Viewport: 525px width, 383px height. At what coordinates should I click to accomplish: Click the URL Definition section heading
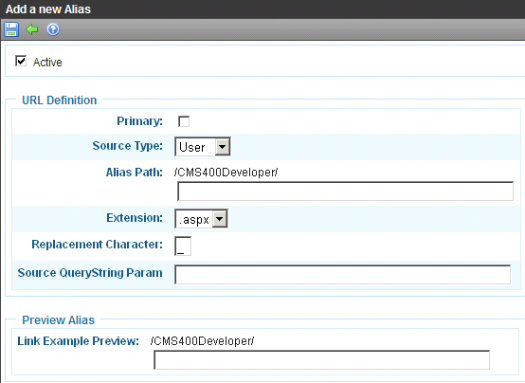pos(59,100)
